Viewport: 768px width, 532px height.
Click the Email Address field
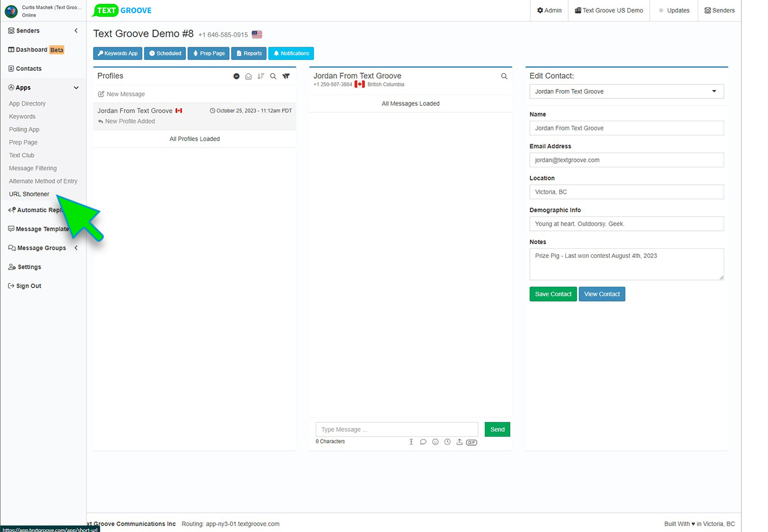(626, 160)
